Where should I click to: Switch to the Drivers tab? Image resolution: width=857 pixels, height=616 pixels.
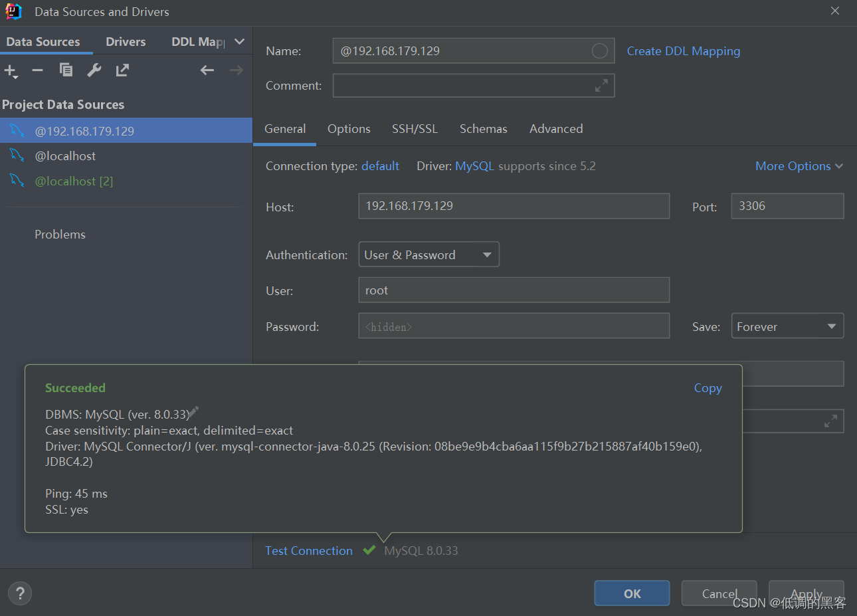point(126,42)
